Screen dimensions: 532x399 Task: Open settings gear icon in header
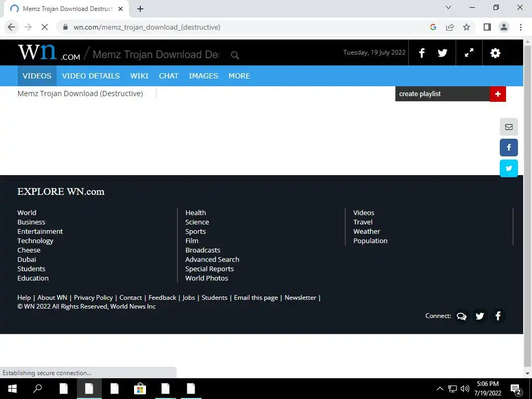(x=495, y=53)
